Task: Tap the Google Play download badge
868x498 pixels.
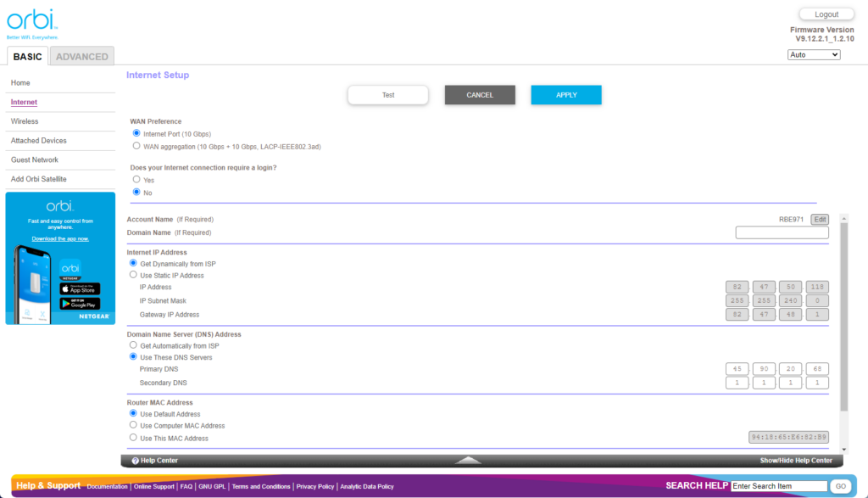Action: tap(80, 304)
